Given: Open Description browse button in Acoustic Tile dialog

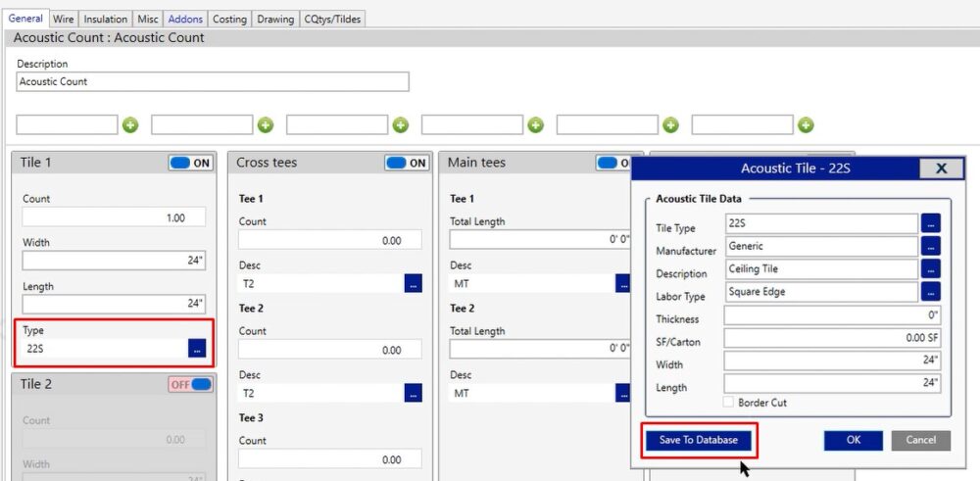Looking at the screenshot, I should point(931,269).
